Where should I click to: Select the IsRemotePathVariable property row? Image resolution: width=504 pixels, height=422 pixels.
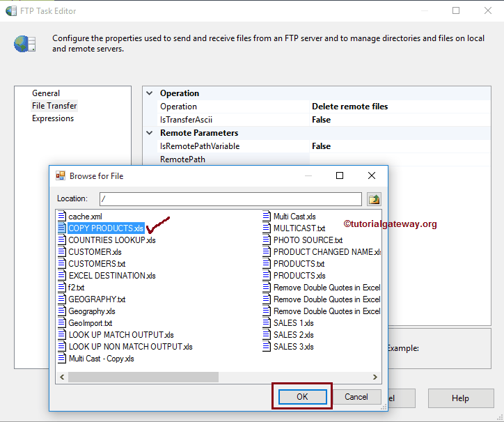point(324,146)
